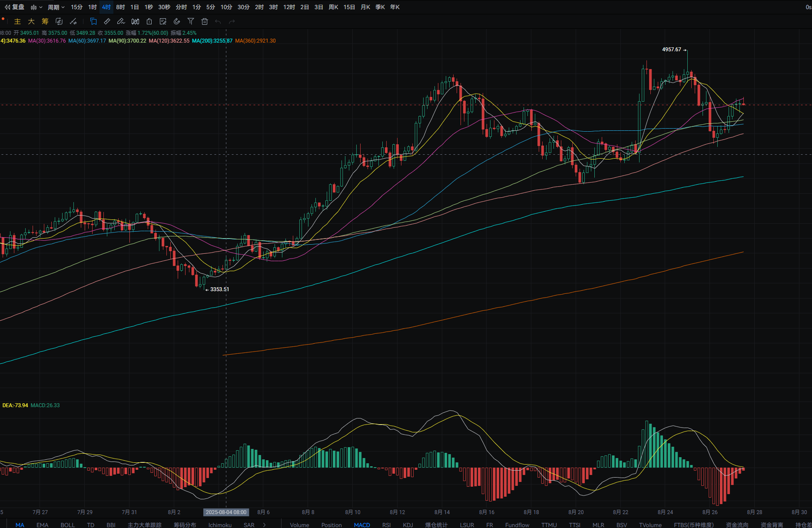The width and height of the screenshot is (812, 528).
Task: Select the 主 indicator icon
Action: click(17, 21)
